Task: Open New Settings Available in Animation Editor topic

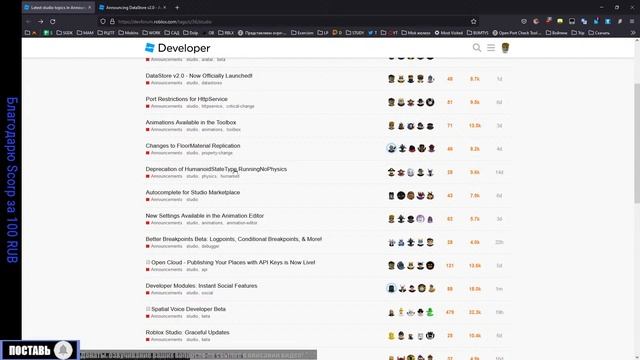Action: (x=204, y=215)
